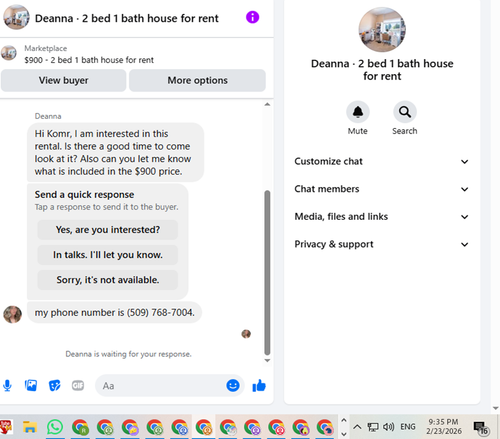500x439 pixels.
Task: Open the $900 Marketplace listing link
Action: tap(89, 60)
